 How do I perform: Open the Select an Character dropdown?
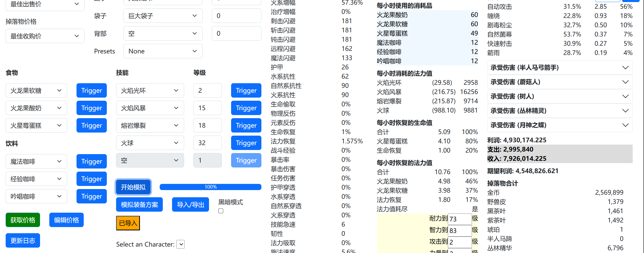click(x=181, y=244)
